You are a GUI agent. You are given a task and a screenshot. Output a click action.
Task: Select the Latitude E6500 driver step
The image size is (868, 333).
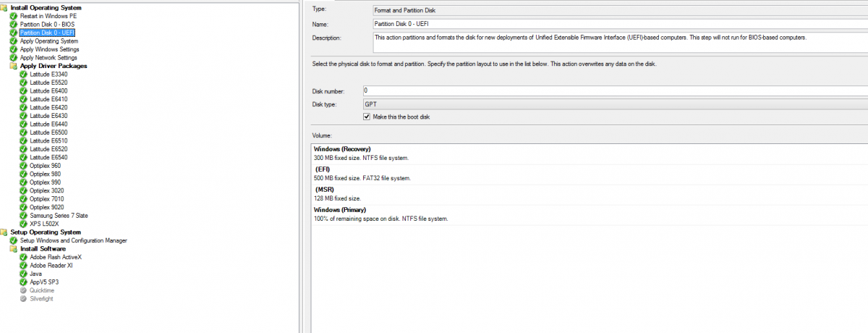(x=48, y=132)
